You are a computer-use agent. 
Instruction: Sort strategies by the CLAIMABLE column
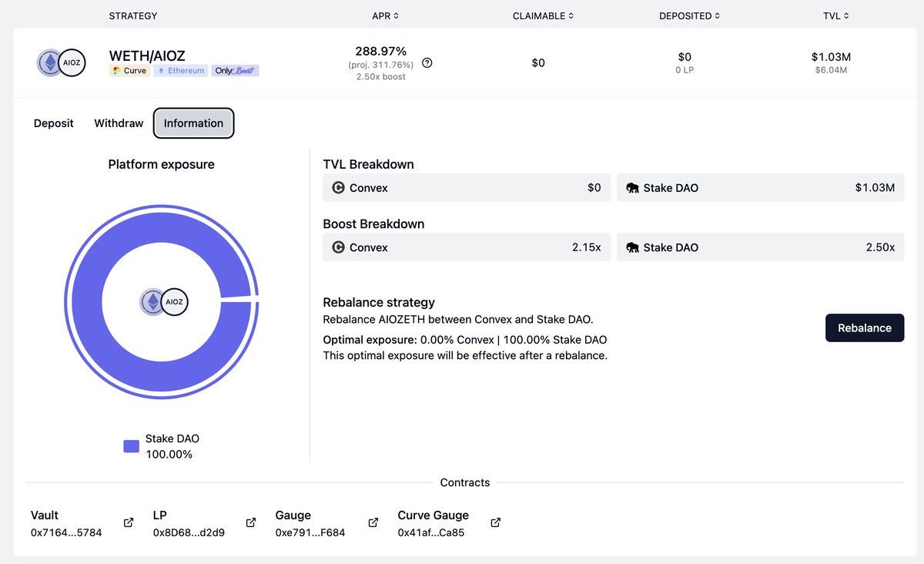[x=542, y=16]
